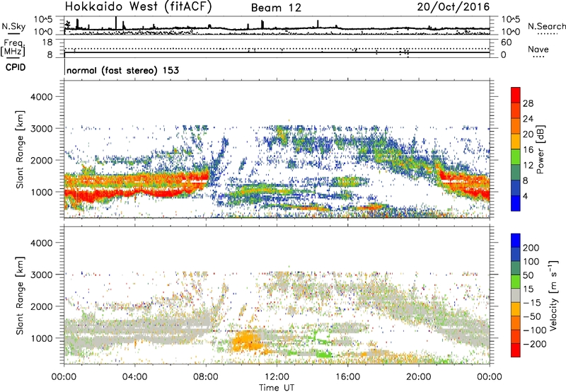Viewport: 566px width, 392px height.
Task: Click the 'Power [dB]' color bar title
Action: [x=540, y=149]
